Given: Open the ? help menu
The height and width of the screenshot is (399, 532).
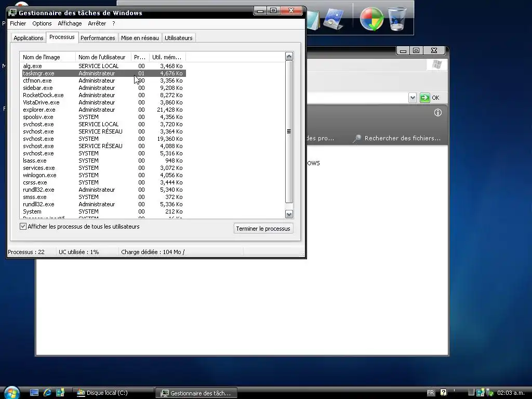Looking at the screenshot, I should click(114, 23).
